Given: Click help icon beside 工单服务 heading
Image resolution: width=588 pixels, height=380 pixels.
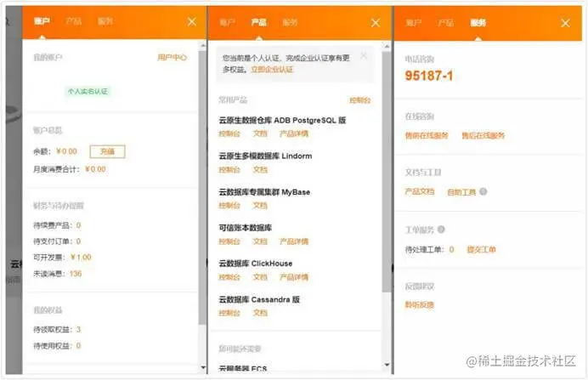Looking at the screenshot, I should [441, 229].
